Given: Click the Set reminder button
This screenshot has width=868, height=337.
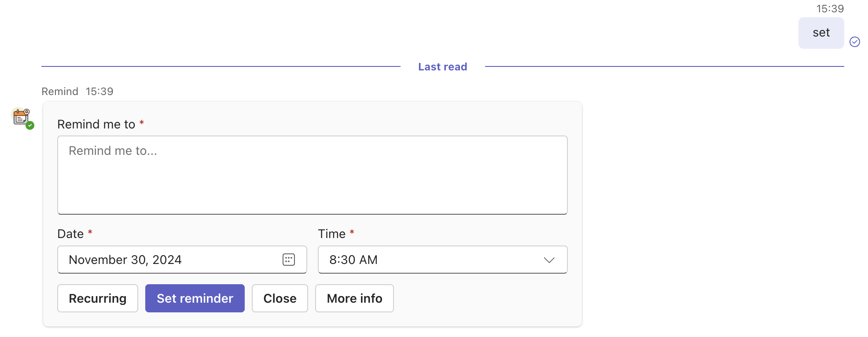Looking at the screenshot, I should (195, 298).
